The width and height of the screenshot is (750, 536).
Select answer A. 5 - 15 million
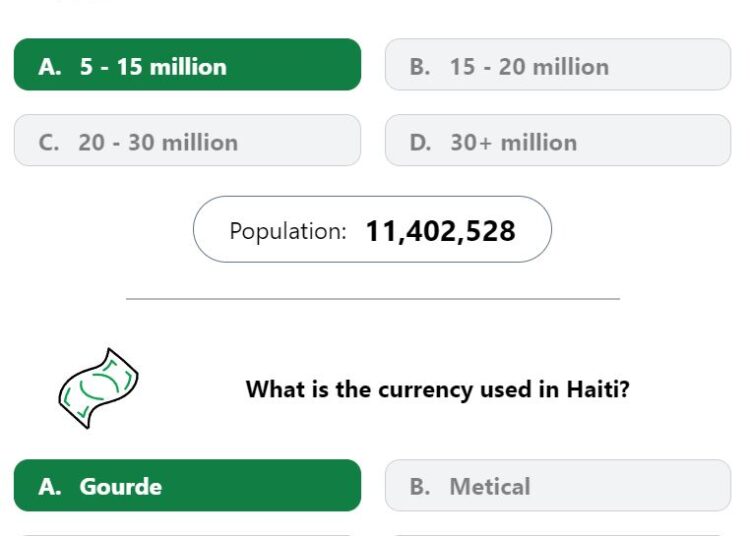tap(188, 65)
